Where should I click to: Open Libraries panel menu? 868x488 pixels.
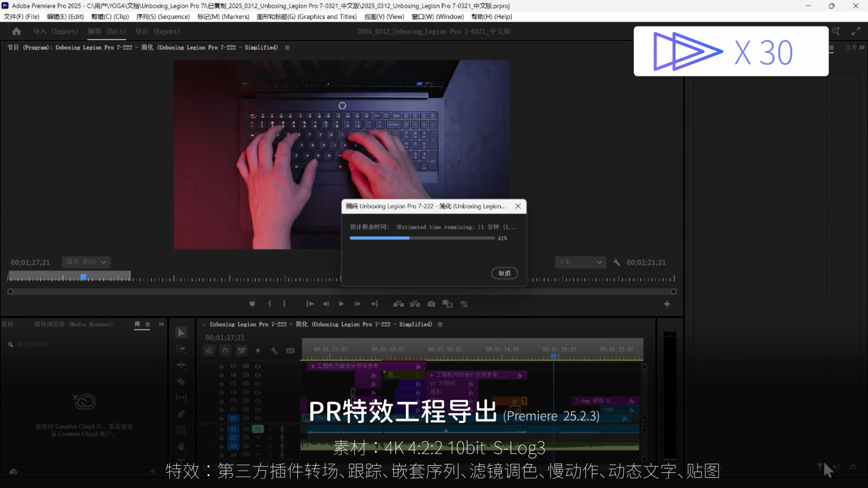[x=148, y=324]
